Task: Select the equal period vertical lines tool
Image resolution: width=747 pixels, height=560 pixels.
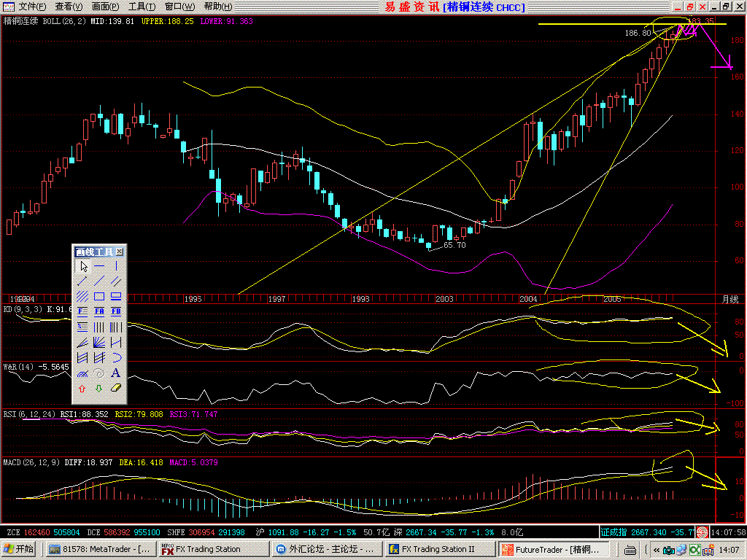Action: 99,327
